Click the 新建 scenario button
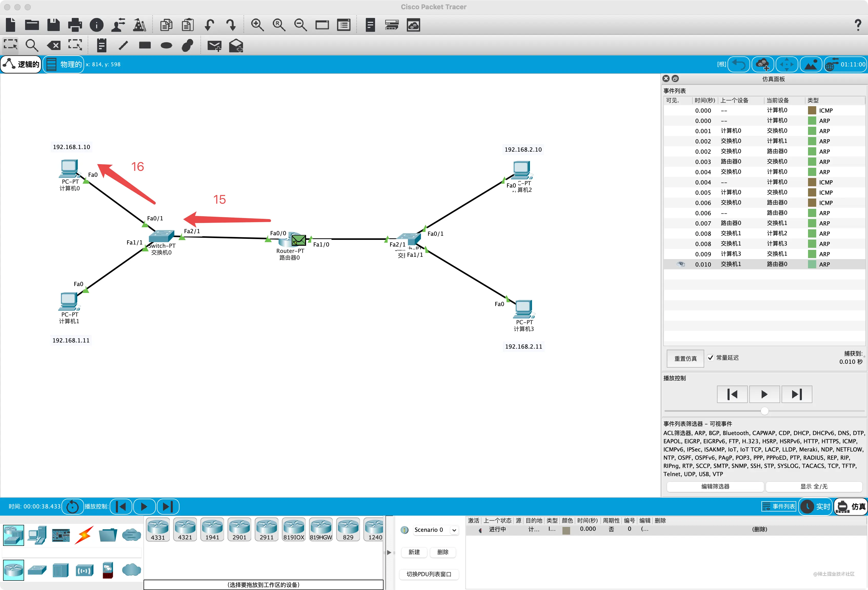Image resolution: width=868 pixels, height=590 pixels. point(414,552)
